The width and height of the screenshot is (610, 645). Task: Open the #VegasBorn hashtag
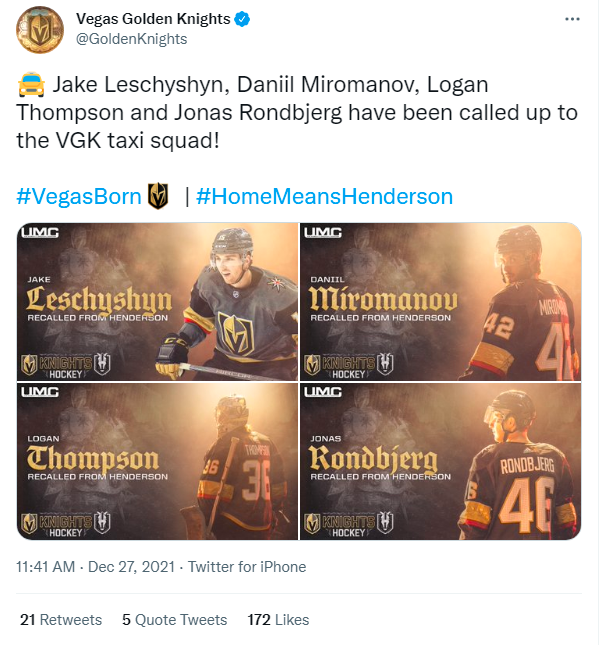pyautogui.click(x=79, y=196)
